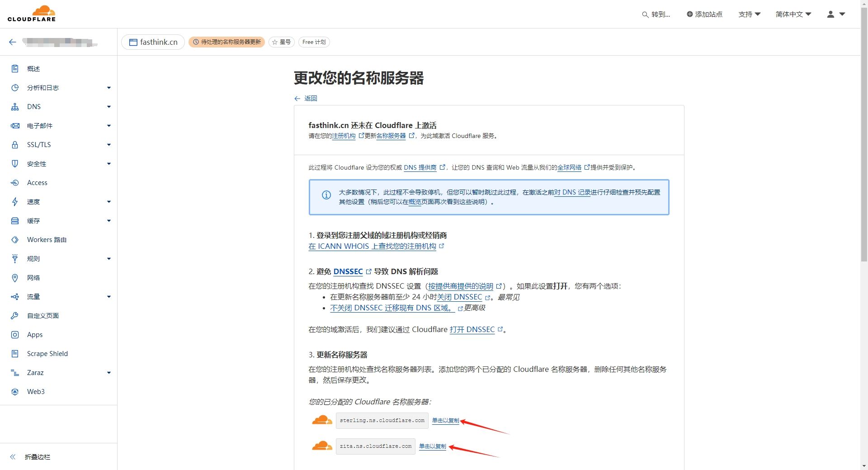Click the Workers 路由 diamond icon

[15, 240]
